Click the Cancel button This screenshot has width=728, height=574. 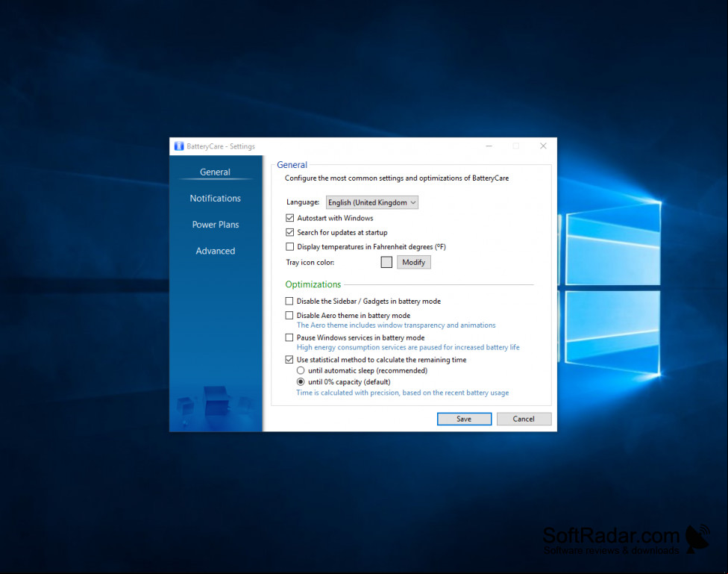pos(524,419)
